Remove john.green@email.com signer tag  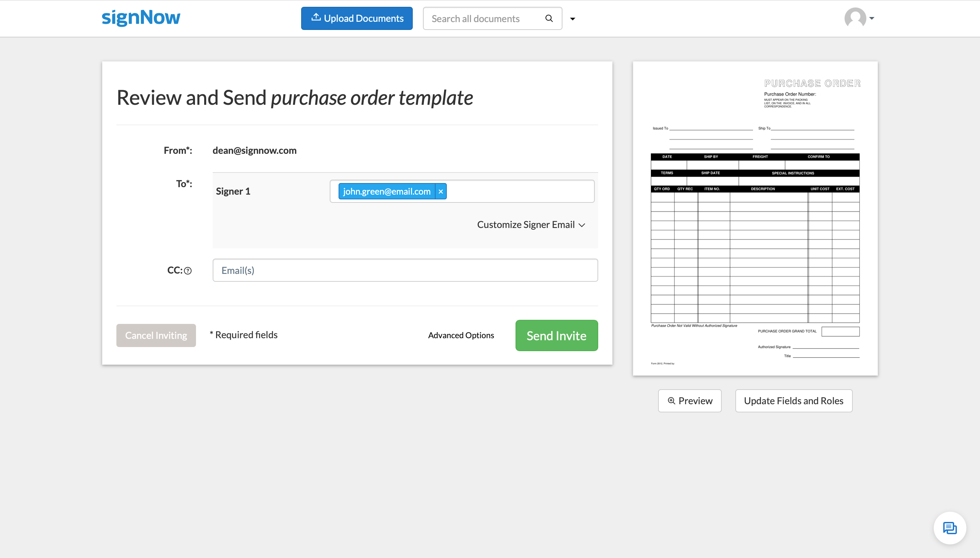click(x=441, y=191)
